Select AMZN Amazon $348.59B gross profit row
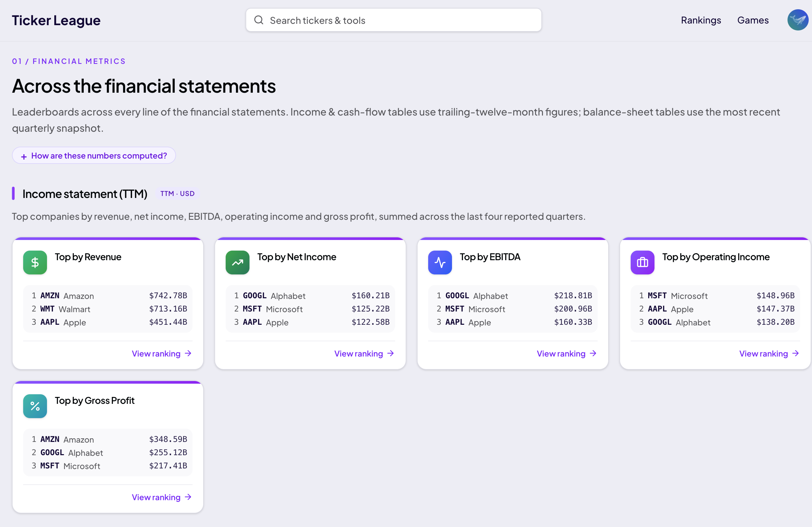The height and width of the screenshot is (527, 812). pyautogui.click(x=108, y=439)
